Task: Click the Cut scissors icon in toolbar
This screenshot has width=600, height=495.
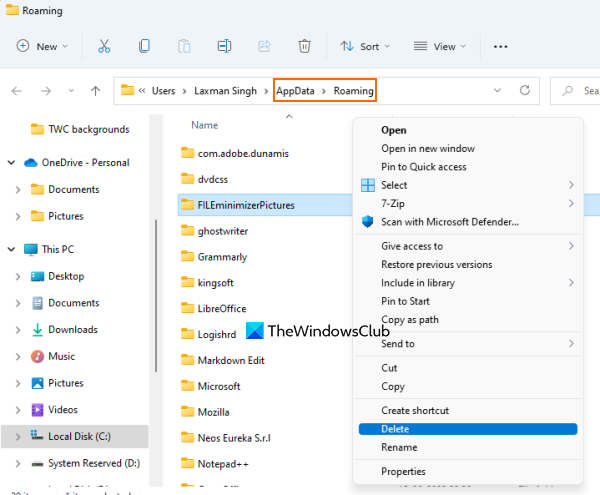Action: pos(104,46)
